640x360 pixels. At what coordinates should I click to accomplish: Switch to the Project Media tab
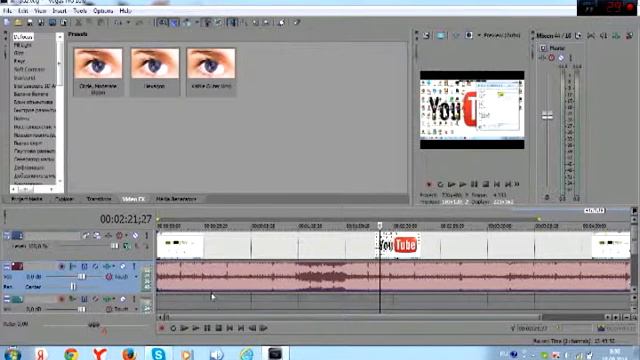(x=27, y=199)
